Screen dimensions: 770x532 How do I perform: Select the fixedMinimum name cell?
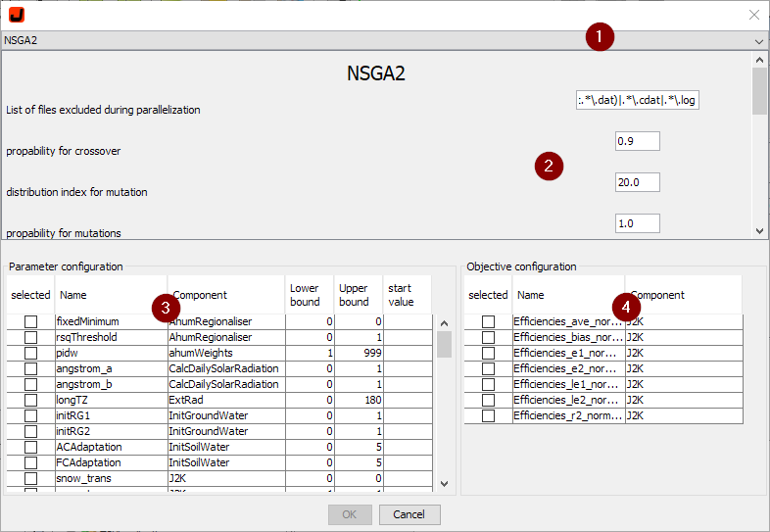coord(111,321)
